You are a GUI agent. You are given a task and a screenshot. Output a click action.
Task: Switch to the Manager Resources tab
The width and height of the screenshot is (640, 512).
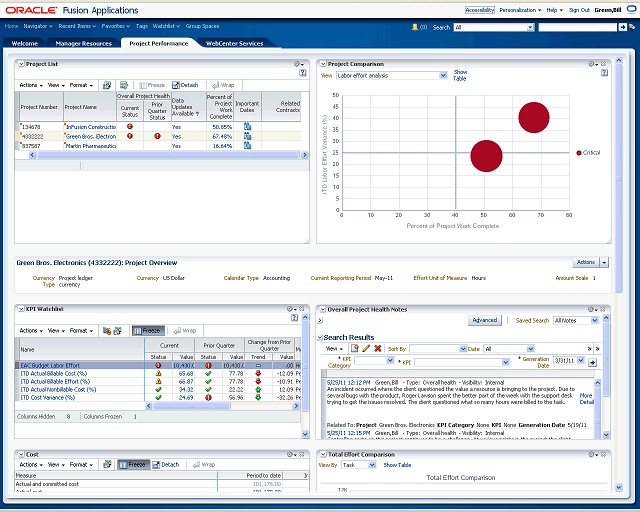point(83,44)
